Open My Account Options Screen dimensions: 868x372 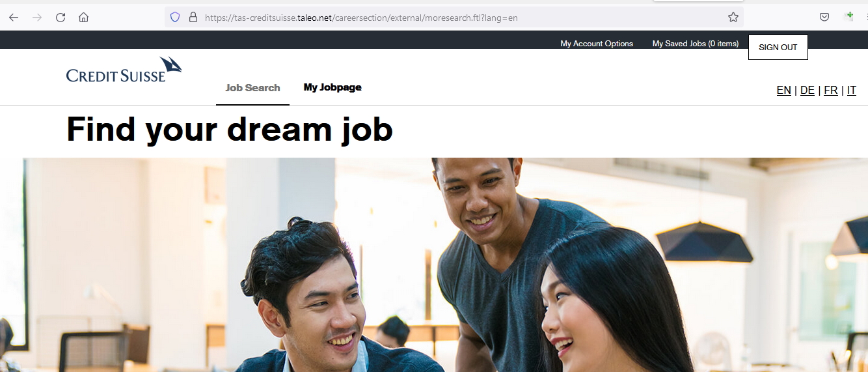click(x=597, y=44)
